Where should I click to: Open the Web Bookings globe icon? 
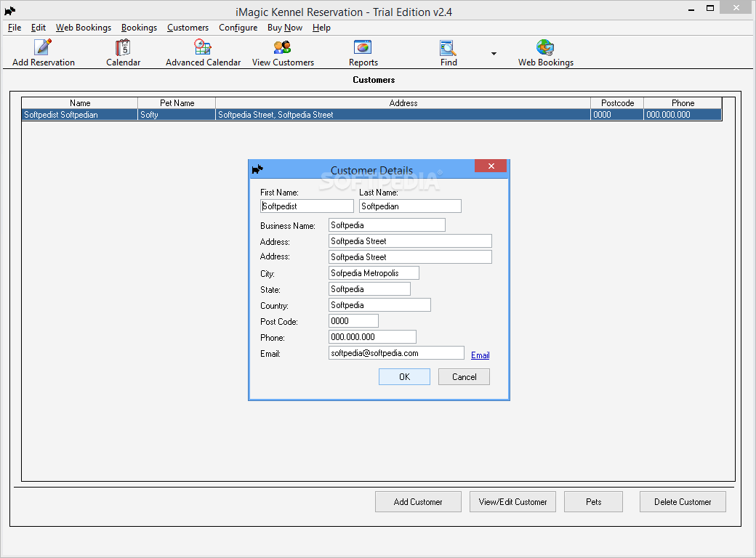coord(545,46)
